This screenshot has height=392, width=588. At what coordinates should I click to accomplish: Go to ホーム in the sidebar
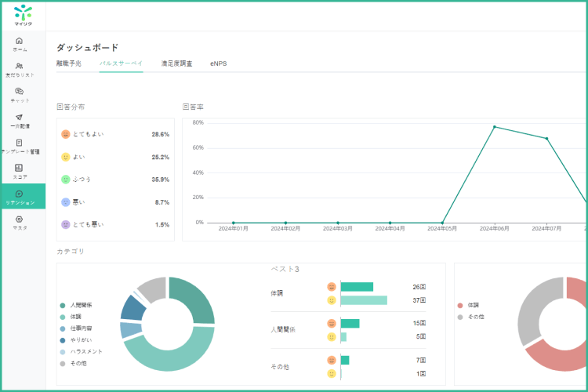20,44
